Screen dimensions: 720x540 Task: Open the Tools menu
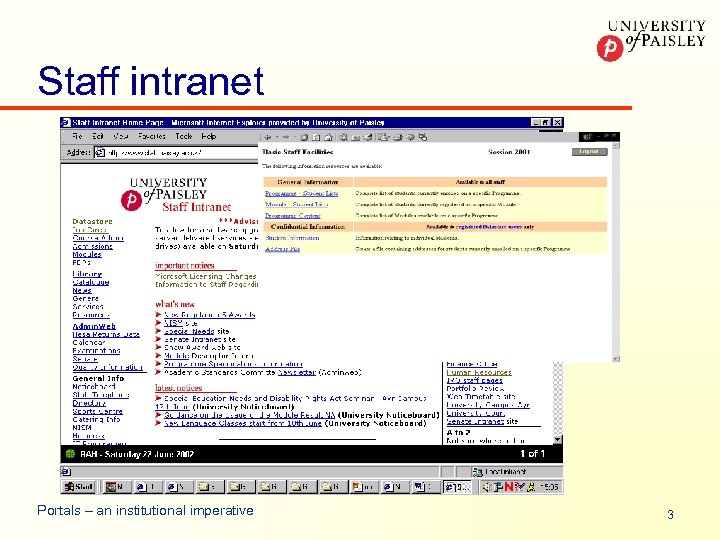(183, 136)
